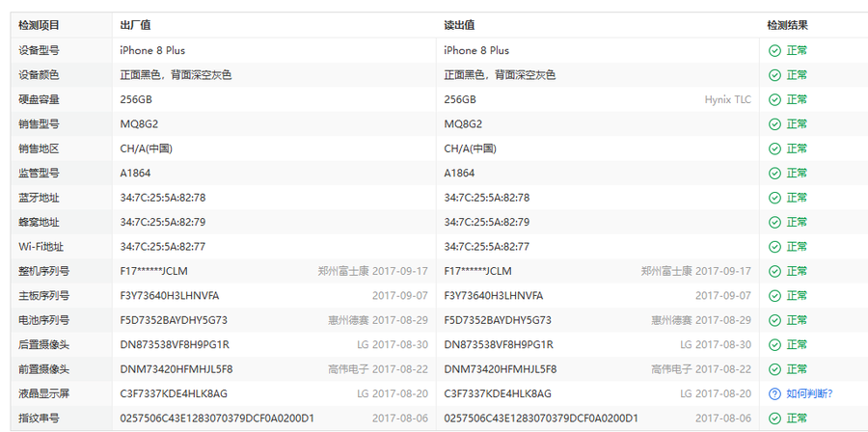
Task: Click the green check icon in the 指纹串号 row
Action: pyautogui.click(x=774, y=418)
